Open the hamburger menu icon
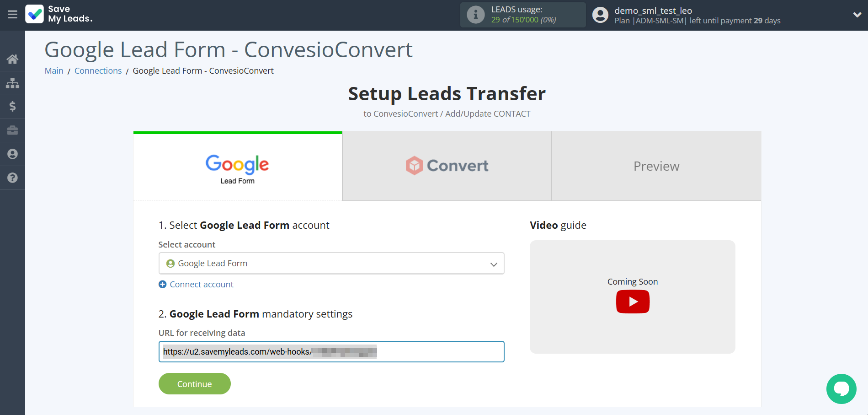868x415 pixels. click(12, 15)
